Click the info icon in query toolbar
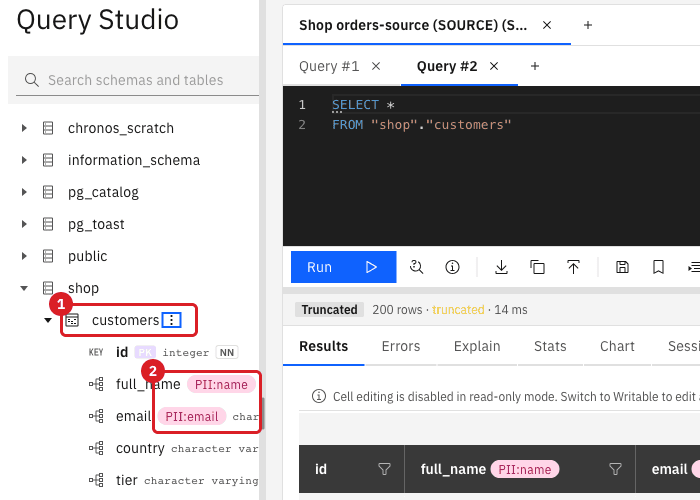This screenshot has height=500, width=700. (x=452, y=267)
